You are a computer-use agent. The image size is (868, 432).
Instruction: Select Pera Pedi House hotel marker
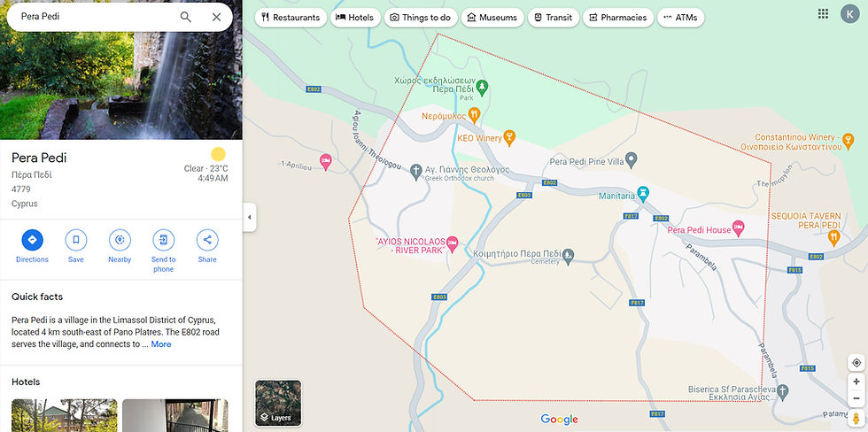click(737, 227)
